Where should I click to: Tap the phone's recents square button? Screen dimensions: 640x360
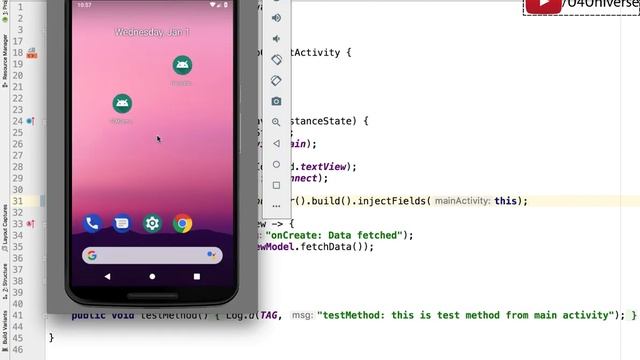click(x=197, y=276)
